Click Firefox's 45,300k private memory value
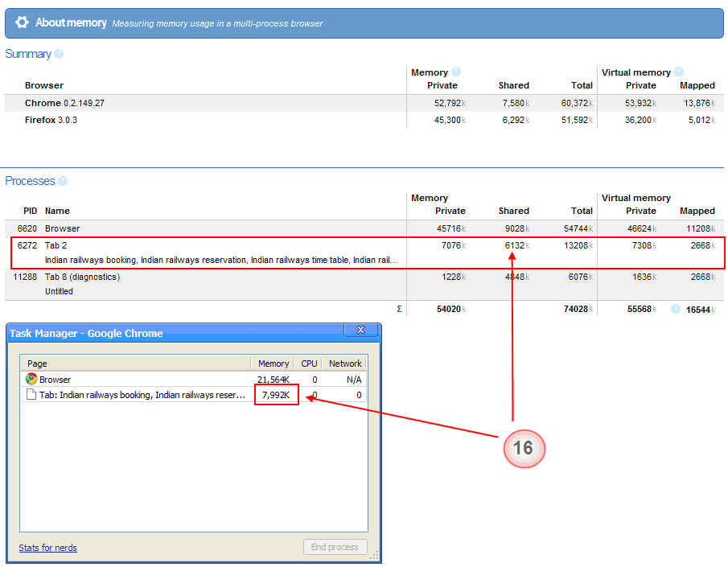The image size is (728, 567). tap(450, 120)
